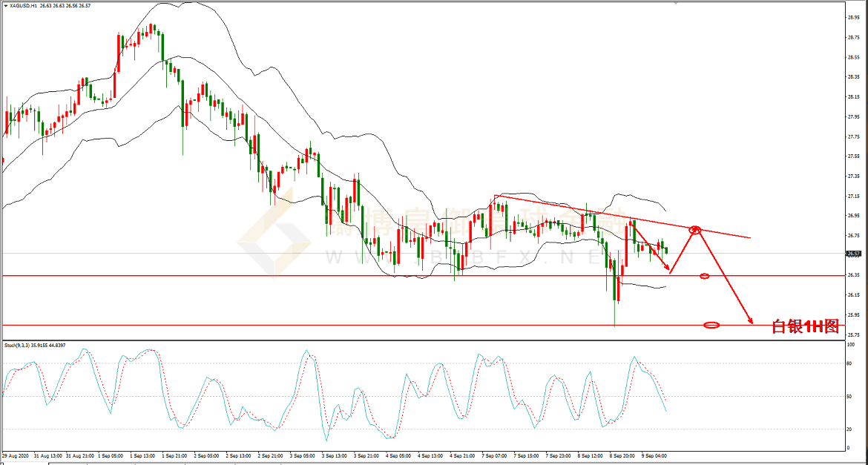Click the 3 Sep 05:00 time axis label
The height and width of the screenshot is (465, 868).
pyautogui.click(x=302, y=455)
